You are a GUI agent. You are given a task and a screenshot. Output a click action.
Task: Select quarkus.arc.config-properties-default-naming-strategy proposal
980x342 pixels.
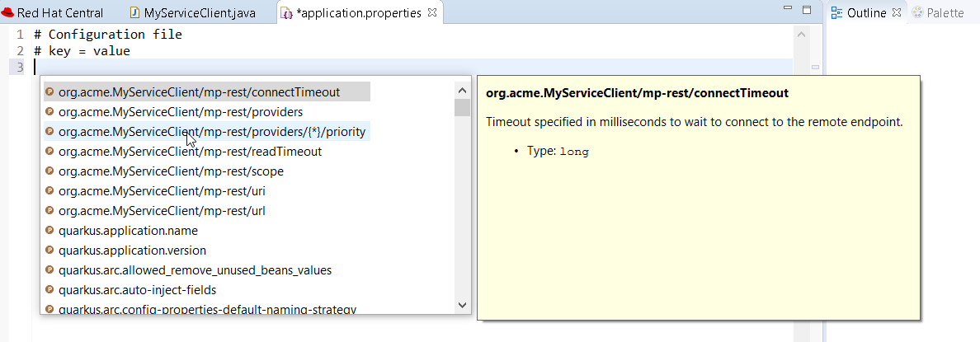207,308
